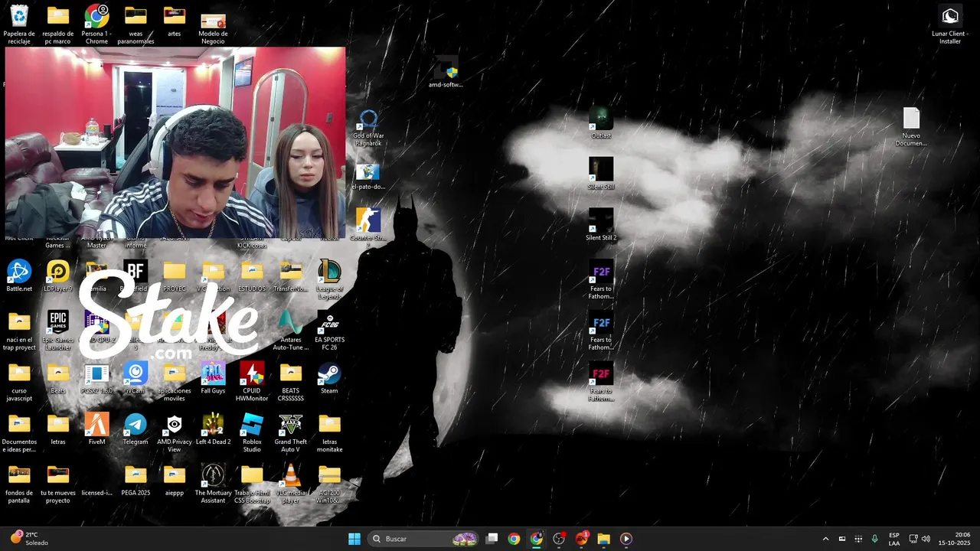Open AMD Privacy View shortcut
The height and width of the screenshot is (551, 980).
tap(175, 432)
